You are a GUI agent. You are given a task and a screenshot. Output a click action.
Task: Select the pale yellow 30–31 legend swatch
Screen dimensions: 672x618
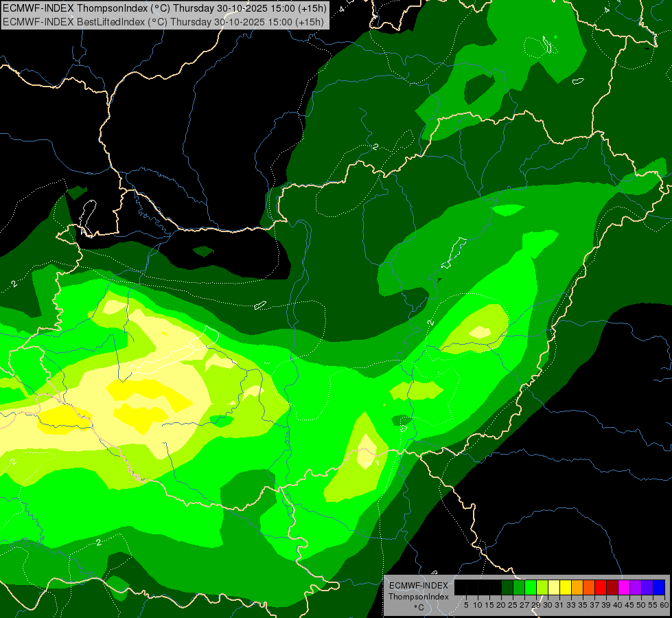(x=554, y=587)
